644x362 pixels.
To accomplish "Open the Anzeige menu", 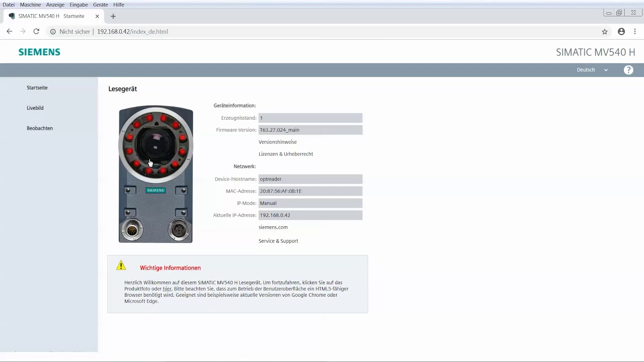I will [55, 5].
